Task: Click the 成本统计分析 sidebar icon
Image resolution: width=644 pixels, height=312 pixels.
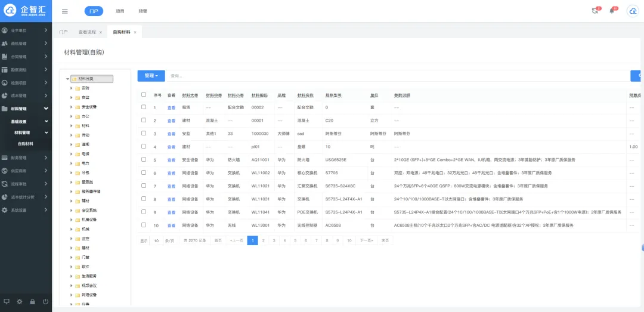Action: [5, 197]
